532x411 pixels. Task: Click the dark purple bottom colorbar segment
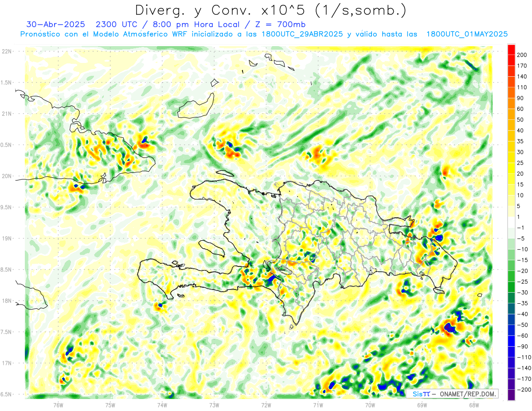tap(511, 395)
